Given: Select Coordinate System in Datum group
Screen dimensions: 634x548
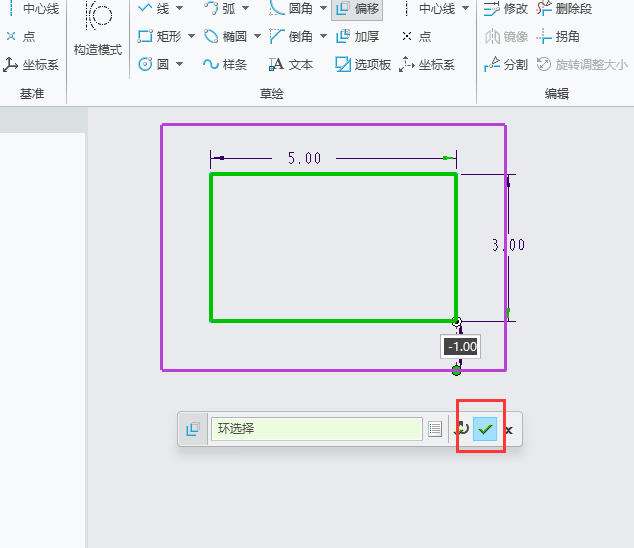Looking at the screenshot, I should (31, 64).
